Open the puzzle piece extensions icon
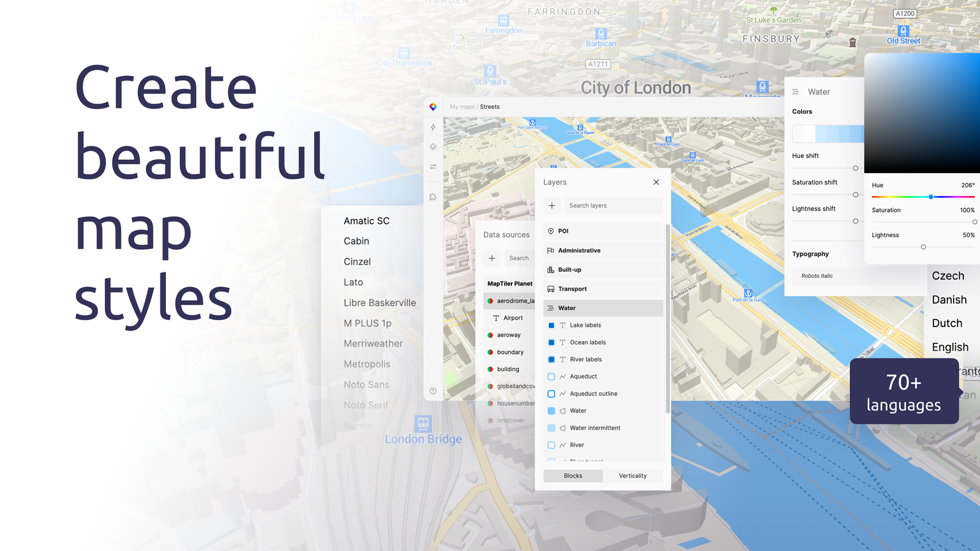Image resolution: width=980 pixels, height=551 pixels. (x=433, y=197)
